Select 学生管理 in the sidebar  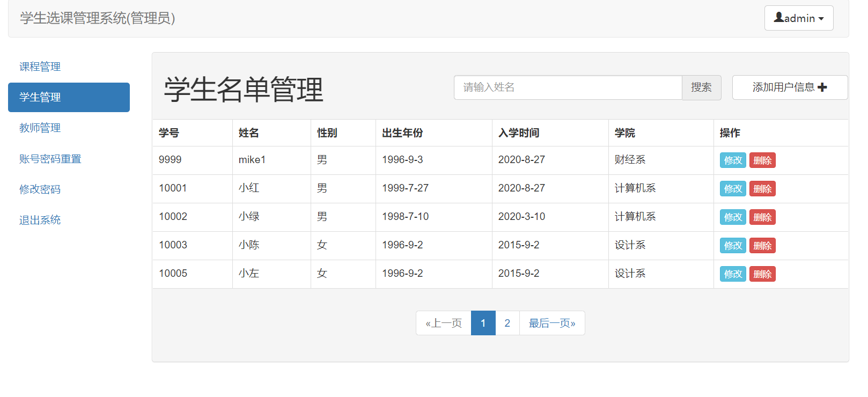[69, 97]
